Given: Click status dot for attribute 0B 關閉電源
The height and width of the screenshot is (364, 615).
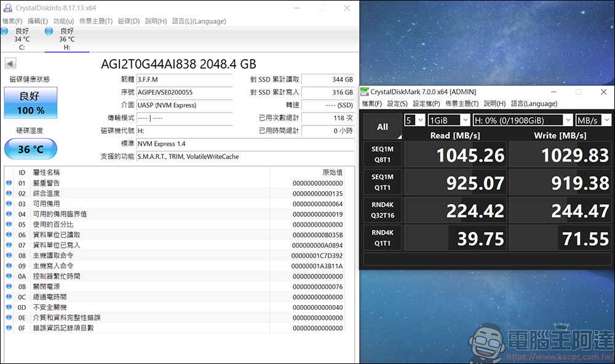Looking at the screenshot, I should tap(9, 287).
